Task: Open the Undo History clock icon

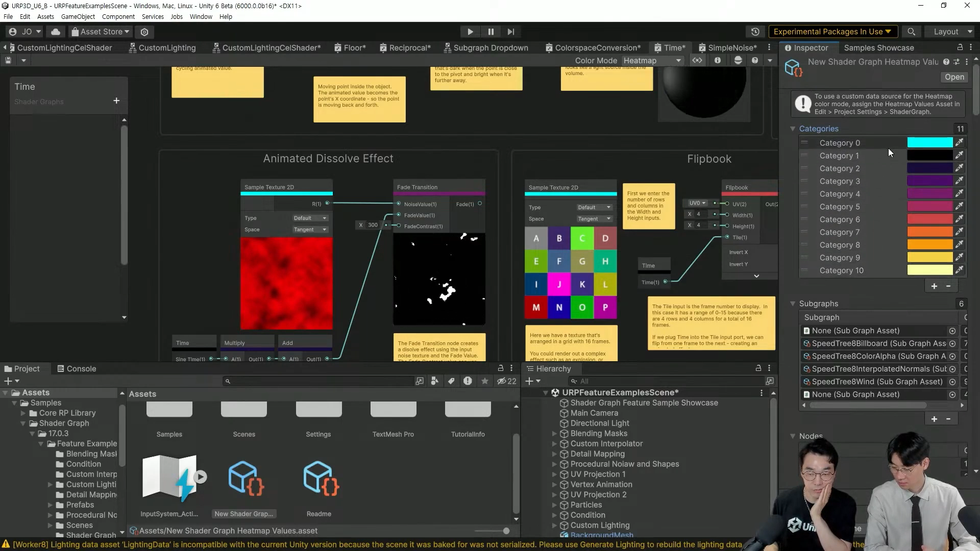Action: tap(755, 32)
